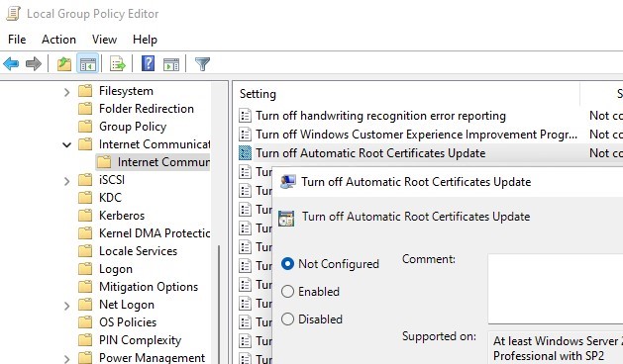
Task: Select the Enabled radio button
Action: [287, 292]
